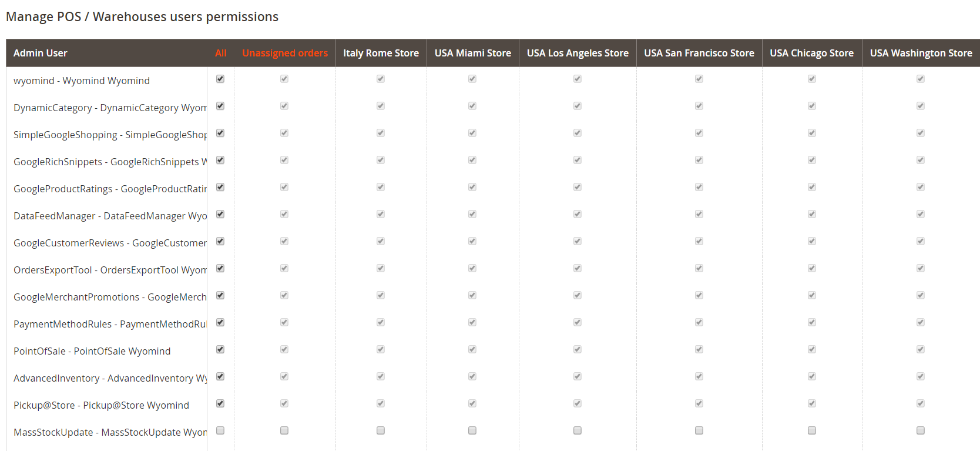Click the USA Washington Store header
The height and width of the screenshot is (451, 980).
coord(921,53)
